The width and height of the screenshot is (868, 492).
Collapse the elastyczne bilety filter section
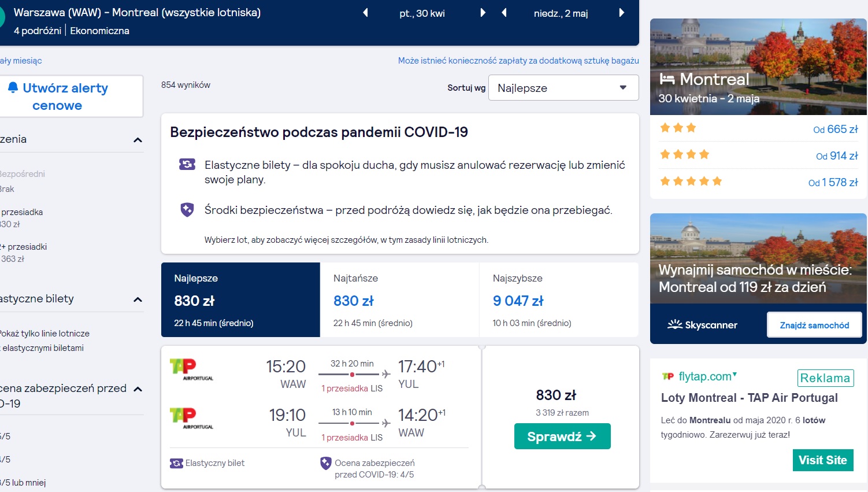coord(138,299)
